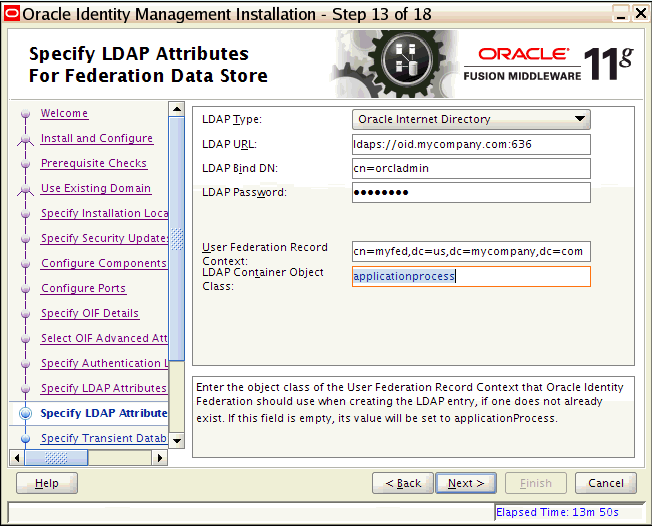Go to Select OIF Advanced Attributes step
This screenshot has height=526, width=652.
coord(104,338)
